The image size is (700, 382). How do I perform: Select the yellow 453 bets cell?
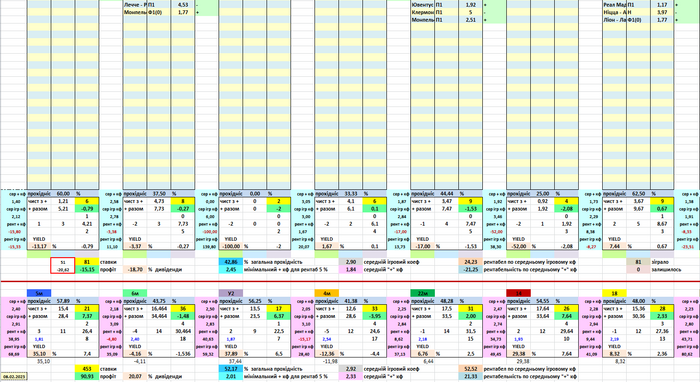pyautogui.click(x=87, y=369)
